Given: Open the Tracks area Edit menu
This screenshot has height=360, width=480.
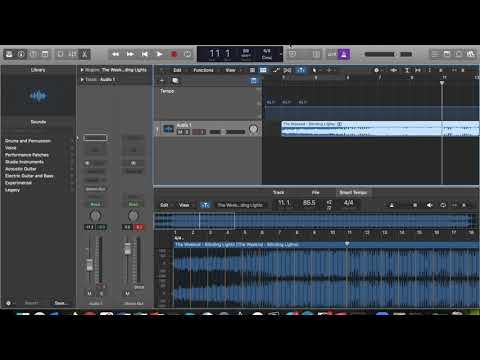Looking at the screenshot, I should point(177,70).
